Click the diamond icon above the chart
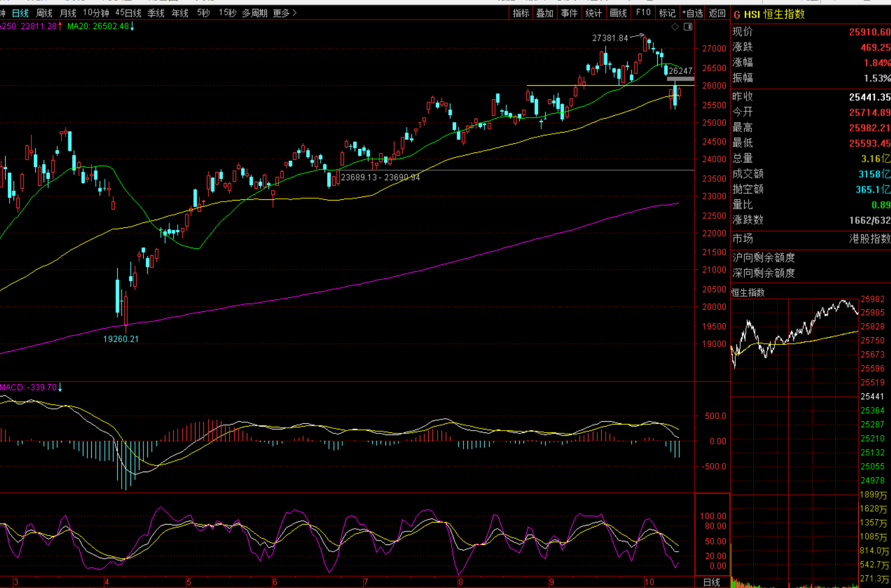Viewport: 891px width, 588px height. coord(675,27)
